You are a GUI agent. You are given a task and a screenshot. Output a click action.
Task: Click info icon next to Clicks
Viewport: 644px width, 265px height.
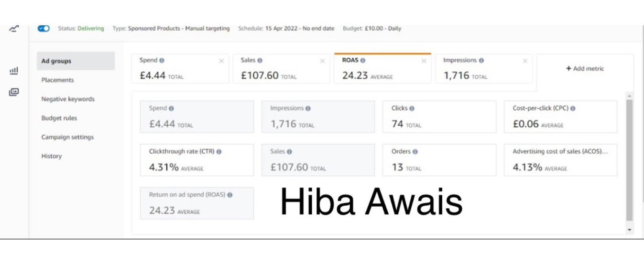(412, 108)
